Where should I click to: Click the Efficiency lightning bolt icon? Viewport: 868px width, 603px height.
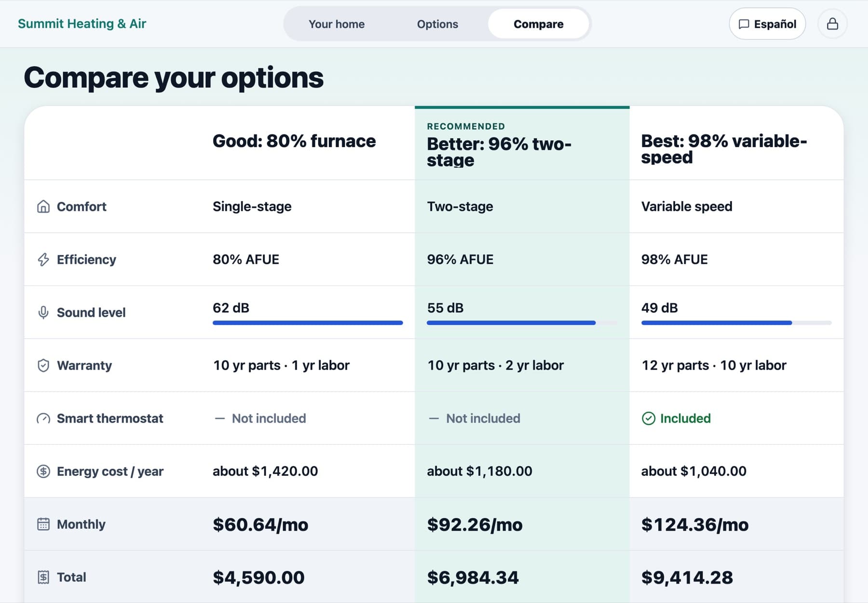pyautogui.click(x=43, y=259)
